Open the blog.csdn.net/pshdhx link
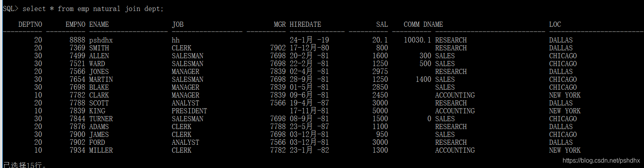Viewport: 644px width, 168px height. point(601,161)
